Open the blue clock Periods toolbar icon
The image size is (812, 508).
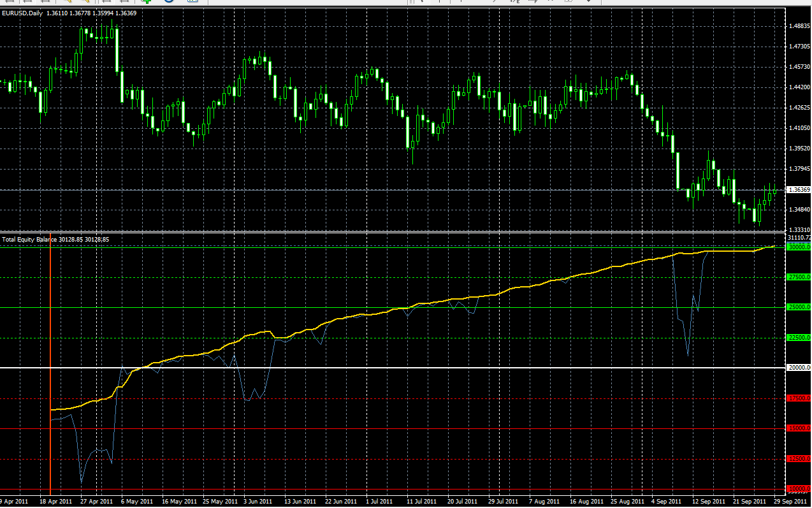click(x=170, y=2)
